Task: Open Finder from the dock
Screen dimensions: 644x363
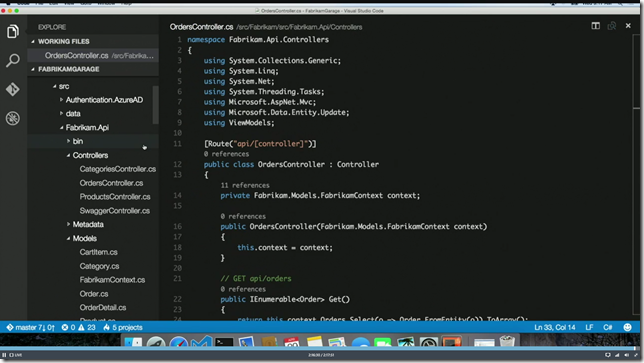Action: [133, 342]
